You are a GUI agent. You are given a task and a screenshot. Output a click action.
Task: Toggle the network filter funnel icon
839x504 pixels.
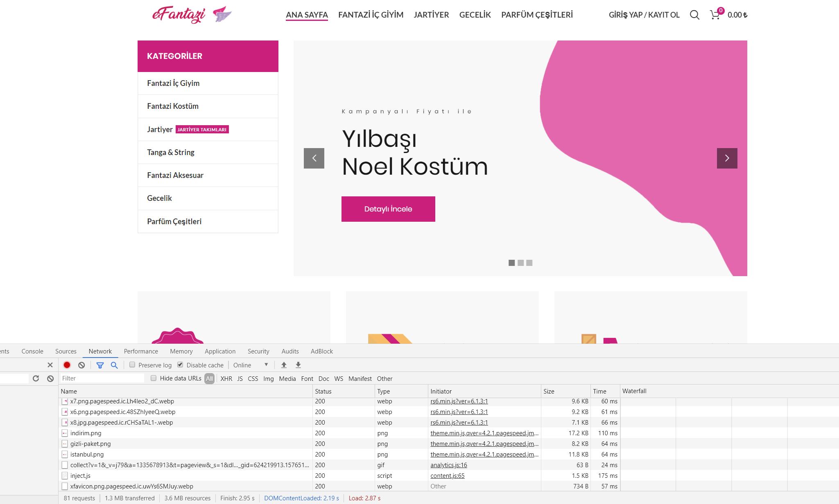coord(100,365)
